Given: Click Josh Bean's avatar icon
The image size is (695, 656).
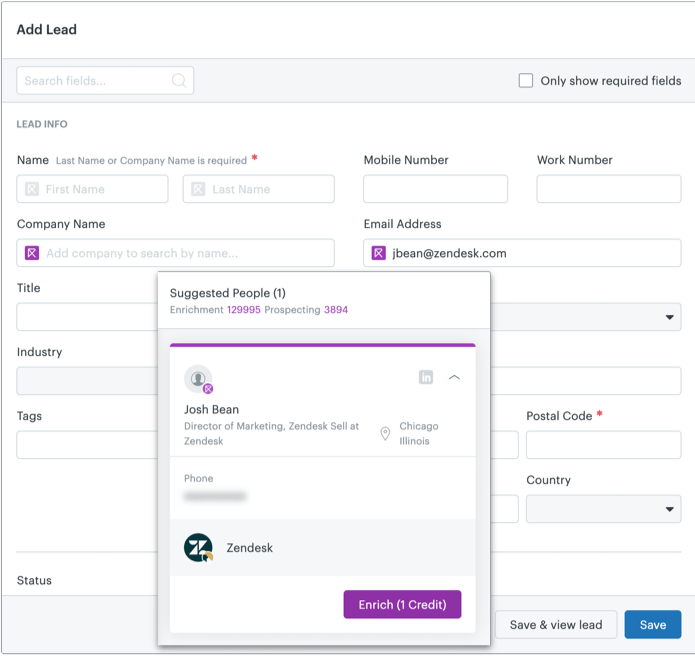Looking at the screenshot, I should pos(198,379).
